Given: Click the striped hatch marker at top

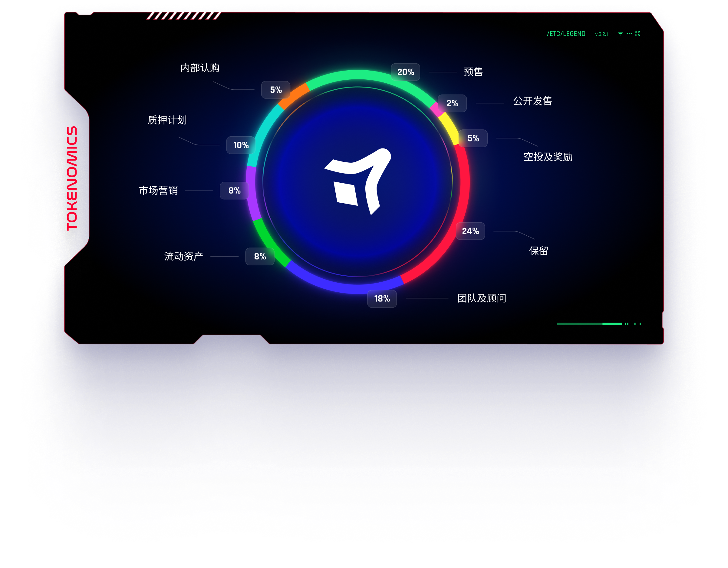Looking at the screenshot, I should tap(184, 16).
